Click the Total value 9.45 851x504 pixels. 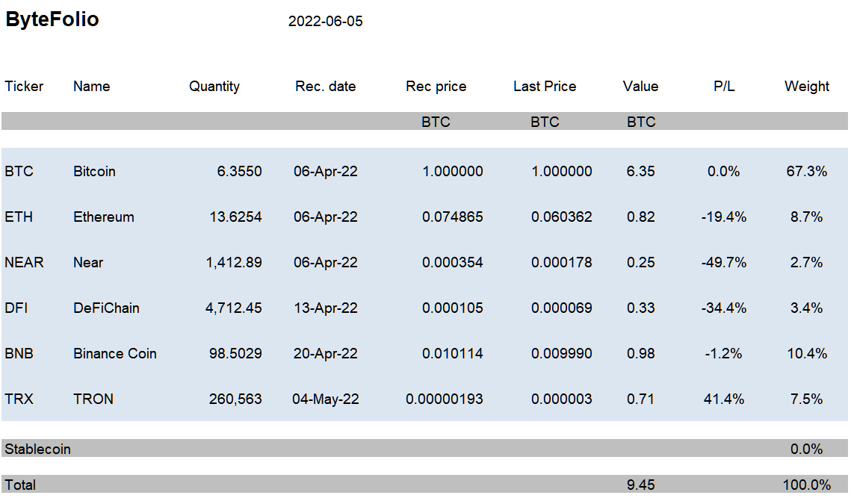[x=640, y=485]
